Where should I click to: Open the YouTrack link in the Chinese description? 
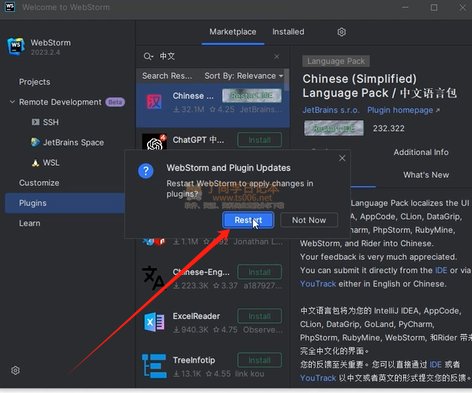coord(318,378)
